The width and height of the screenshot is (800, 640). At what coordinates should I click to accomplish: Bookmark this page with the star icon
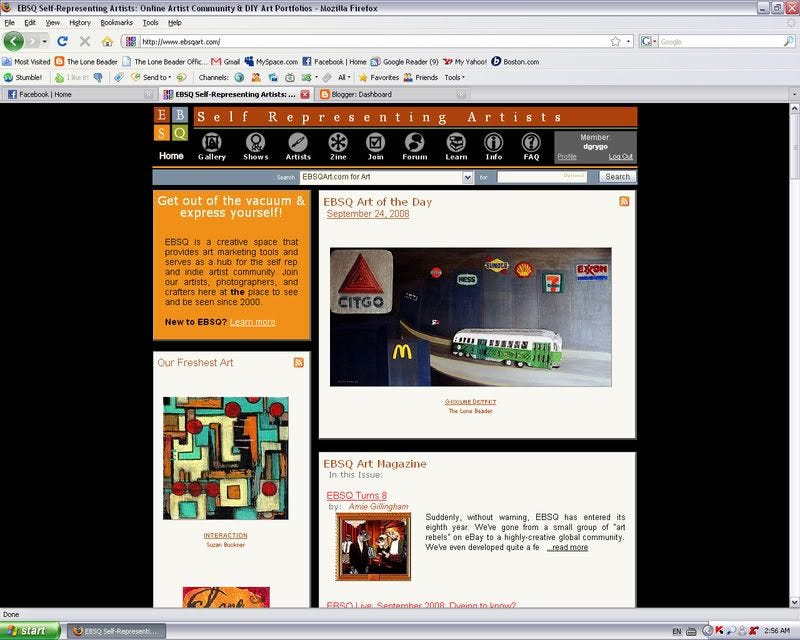[x=615, y=41]
